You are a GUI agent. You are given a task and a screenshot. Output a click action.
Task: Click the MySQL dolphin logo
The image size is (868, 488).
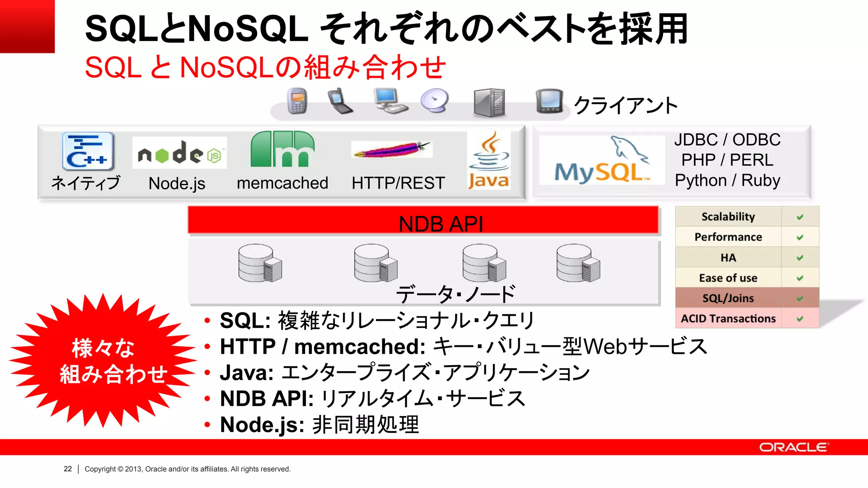(602, 160)
